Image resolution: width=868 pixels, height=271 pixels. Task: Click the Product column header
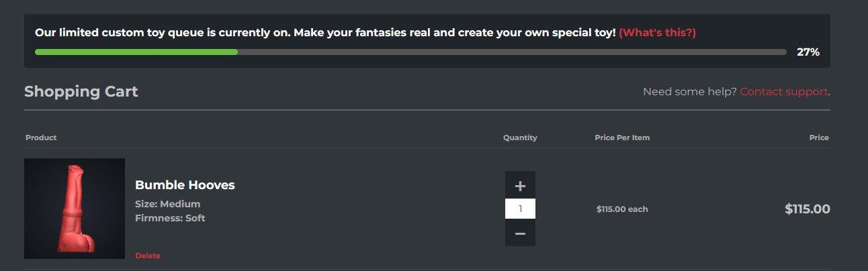pos(41,138)
